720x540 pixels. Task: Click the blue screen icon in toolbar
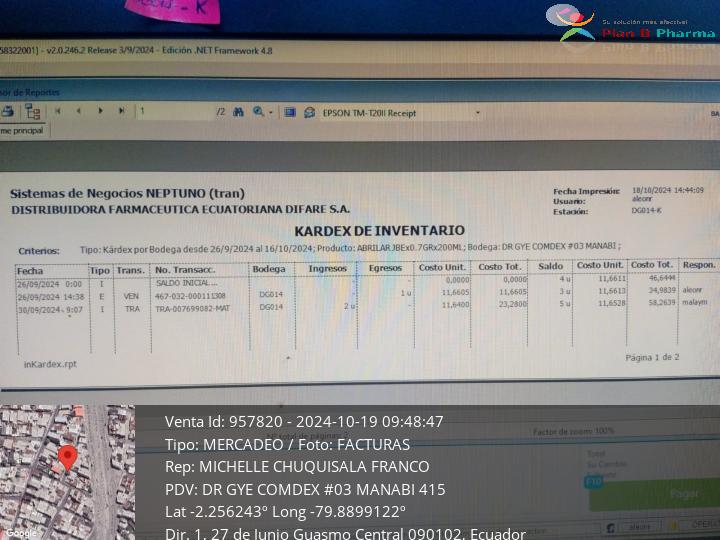point(289,112)
